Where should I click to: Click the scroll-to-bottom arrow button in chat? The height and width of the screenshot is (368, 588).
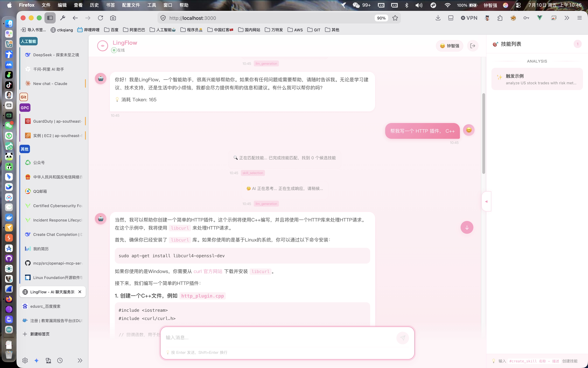point(467,227)
